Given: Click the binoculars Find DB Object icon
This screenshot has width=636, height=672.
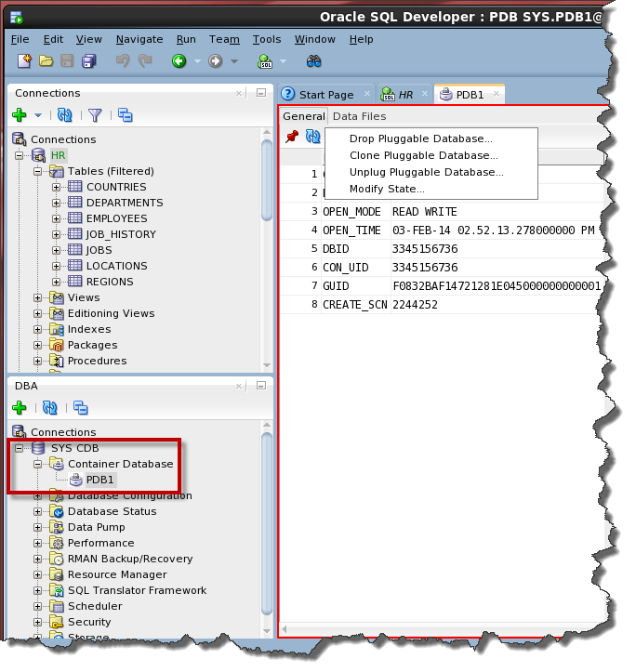Looking at the screenshot, I should point(314,61).
